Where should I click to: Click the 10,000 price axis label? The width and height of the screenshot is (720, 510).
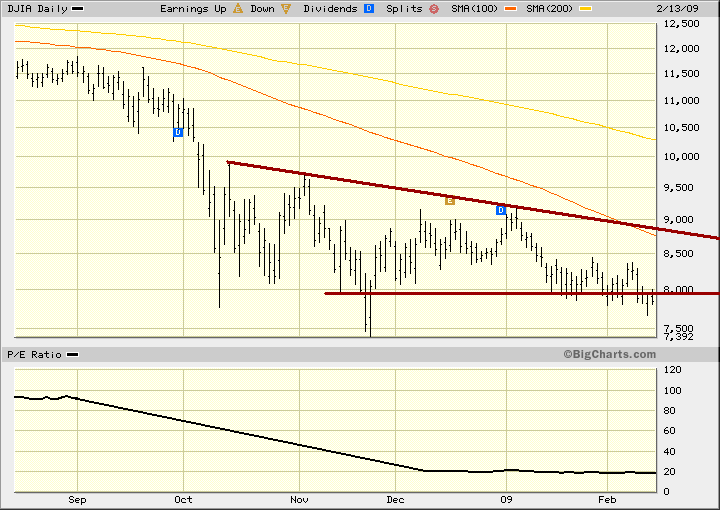tap(681, 157)
